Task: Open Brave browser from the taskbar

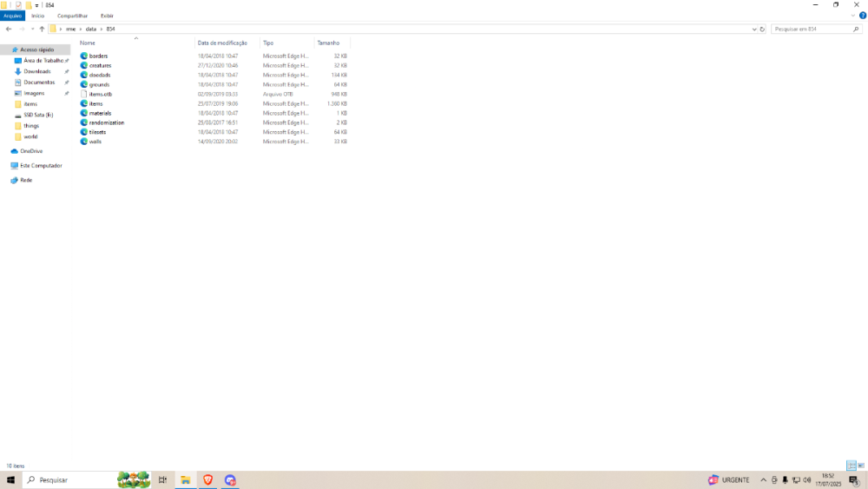Action: tap(207, 479)
